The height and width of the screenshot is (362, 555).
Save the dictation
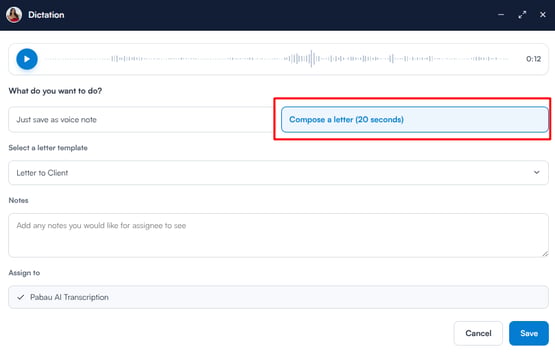[x=529, y=333]
